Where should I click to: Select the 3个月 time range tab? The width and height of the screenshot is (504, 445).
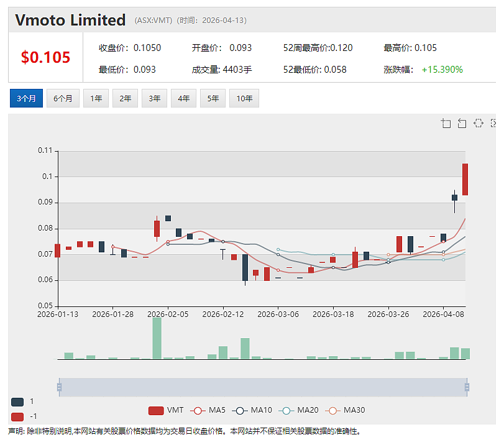pos(26,98)
